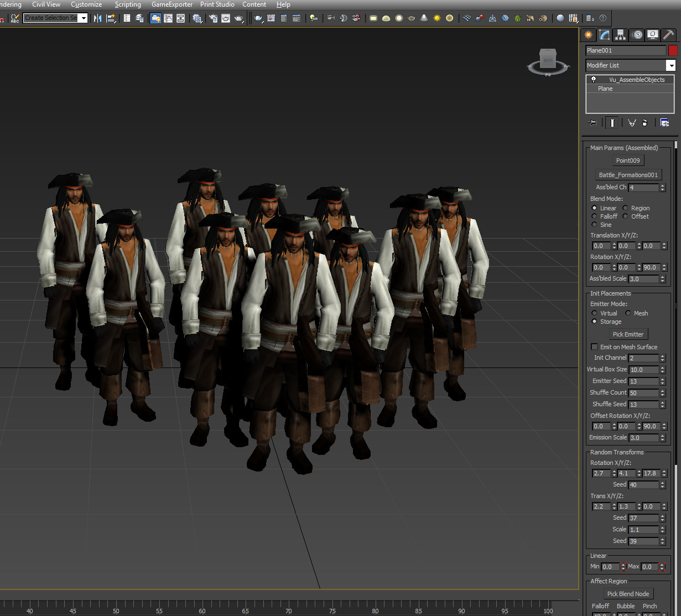
Task: Open the Scripting menu
Action: coord(128,4)
